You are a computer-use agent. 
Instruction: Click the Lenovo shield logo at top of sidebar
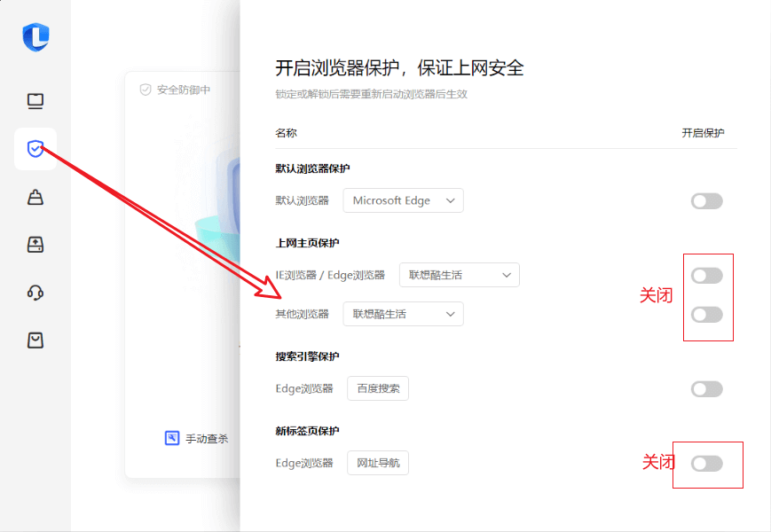[x=35, y=37]
